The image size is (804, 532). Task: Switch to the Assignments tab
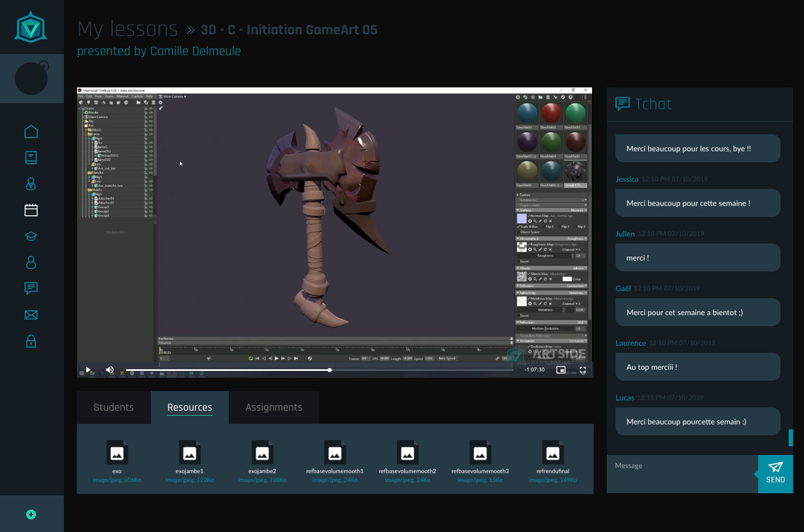pos(274,407)
